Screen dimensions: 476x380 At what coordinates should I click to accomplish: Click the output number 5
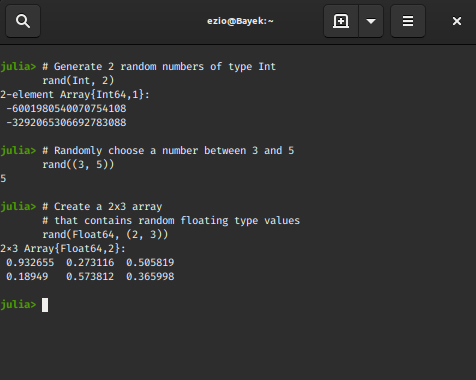click(3, 178)
